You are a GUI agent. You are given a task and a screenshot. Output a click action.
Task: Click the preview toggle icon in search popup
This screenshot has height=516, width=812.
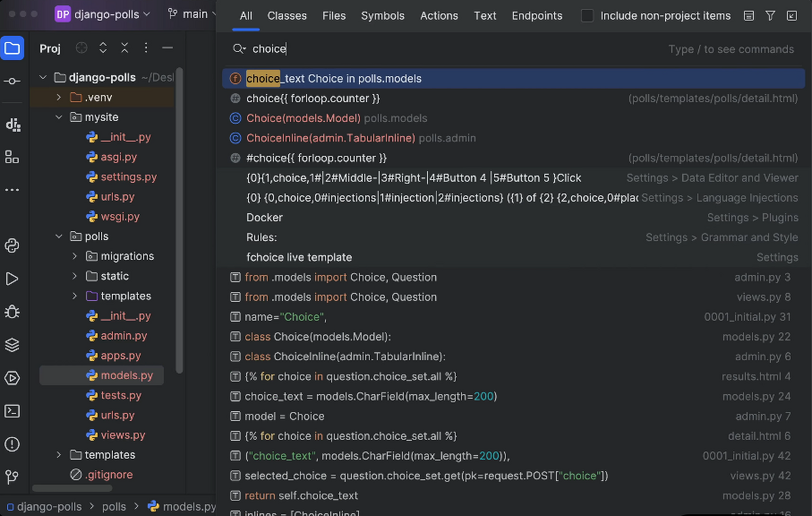coord(749,16)
